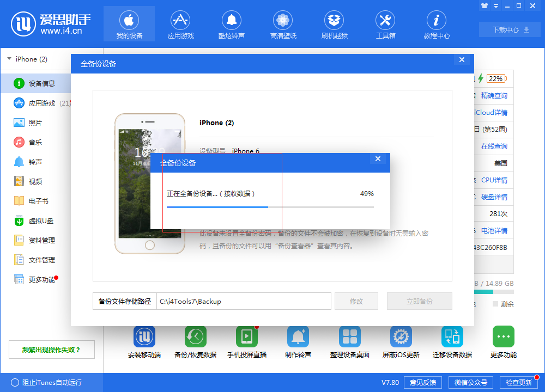This screenshot has width=545, height=392.
Task: Click the 意见反馈 button
Action: 423,383
